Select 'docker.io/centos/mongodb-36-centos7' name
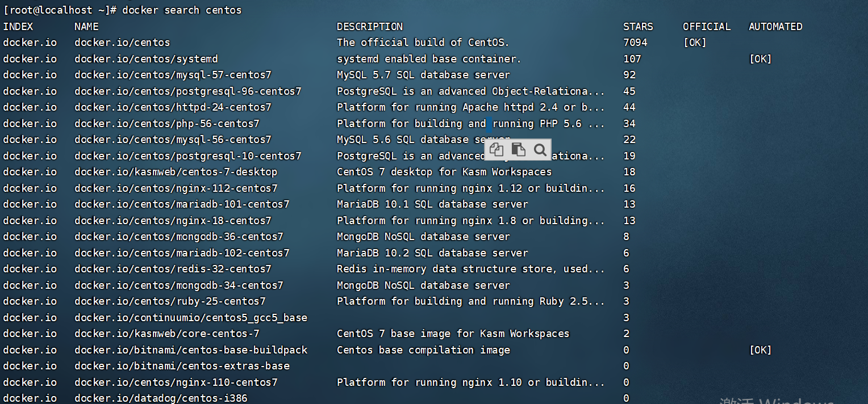The width and height of the screenshot is (868, 404). [179, 237]
